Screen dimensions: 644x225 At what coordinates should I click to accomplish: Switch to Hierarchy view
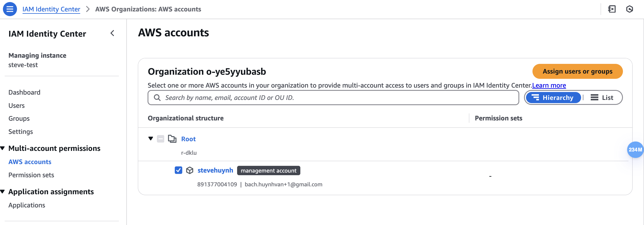tap(553, 98)
